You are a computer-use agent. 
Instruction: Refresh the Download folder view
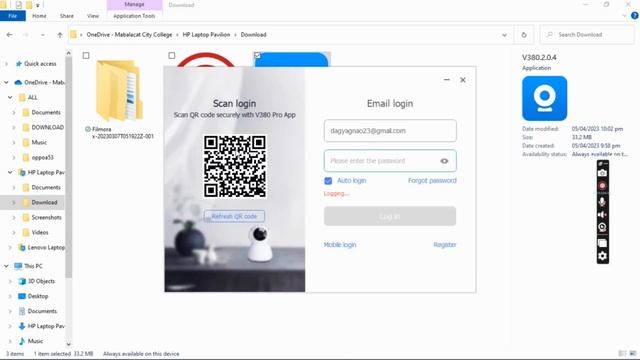(x=524, y=35)
